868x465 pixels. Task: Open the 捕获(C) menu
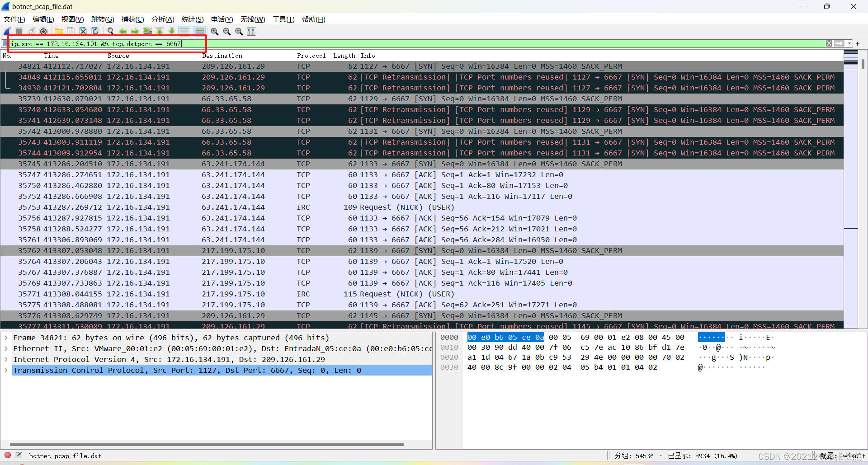[x=133, y=19]
